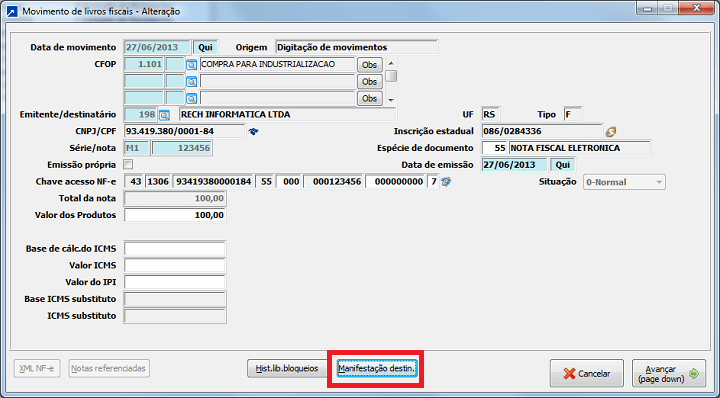Click the UF field RS
The width and height of the screenshot is (720, 398).
(x=491, y=114)
